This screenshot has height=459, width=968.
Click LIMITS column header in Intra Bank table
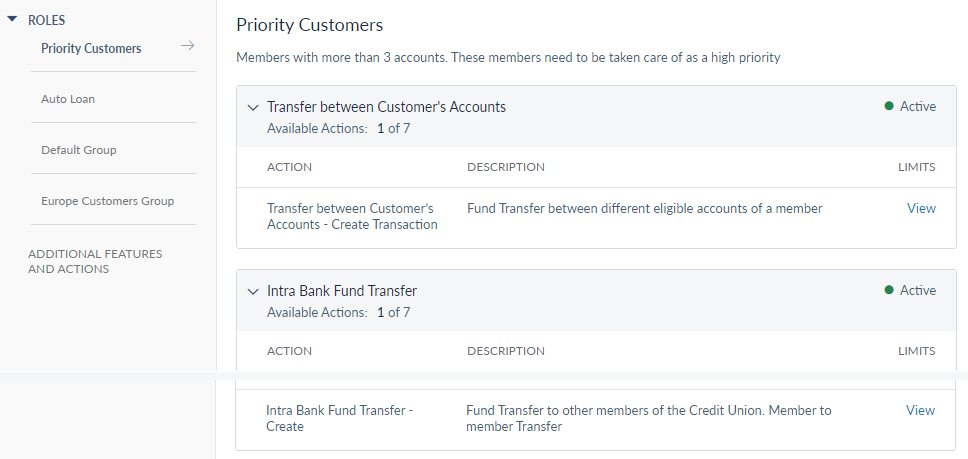pyautogui.click(x=916, y=351)
